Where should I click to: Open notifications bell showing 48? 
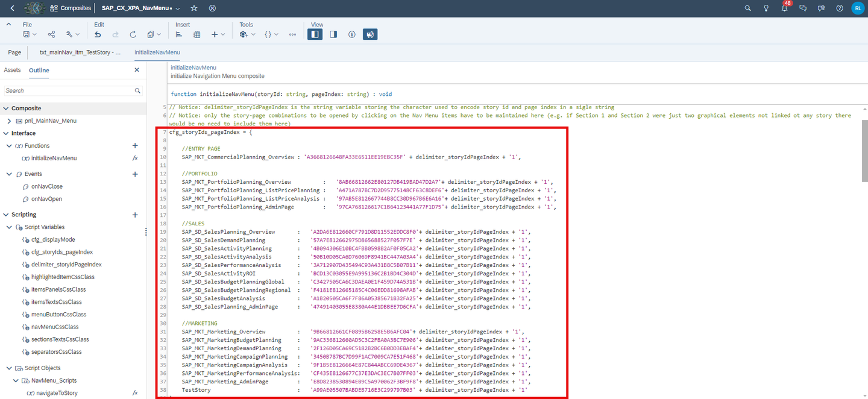click(x=785, y=8)
